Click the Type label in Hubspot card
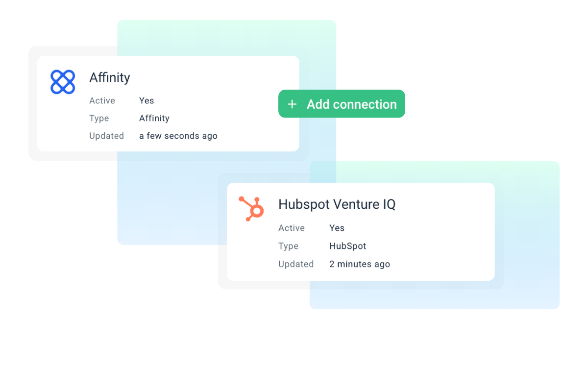Image resolution: width=588 pixels, height=392 pixels. (x=288, y=246)
